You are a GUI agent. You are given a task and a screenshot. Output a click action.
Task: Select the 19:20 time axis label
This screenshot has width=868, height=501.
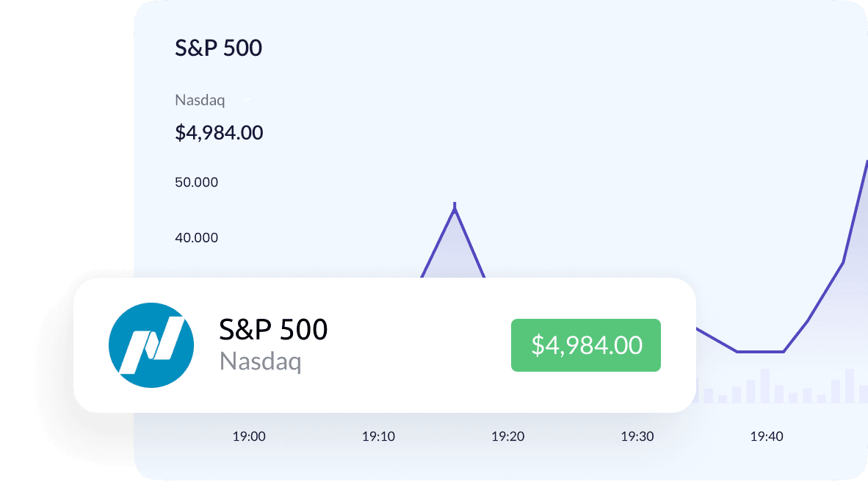pos(507,436)
